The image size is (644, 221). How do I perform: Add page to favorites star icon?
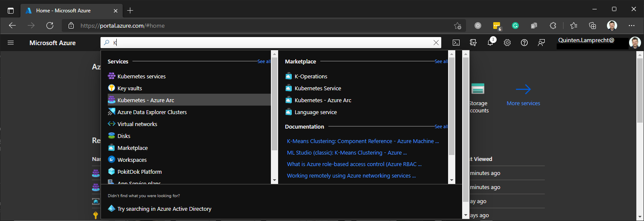coord(457,26)
